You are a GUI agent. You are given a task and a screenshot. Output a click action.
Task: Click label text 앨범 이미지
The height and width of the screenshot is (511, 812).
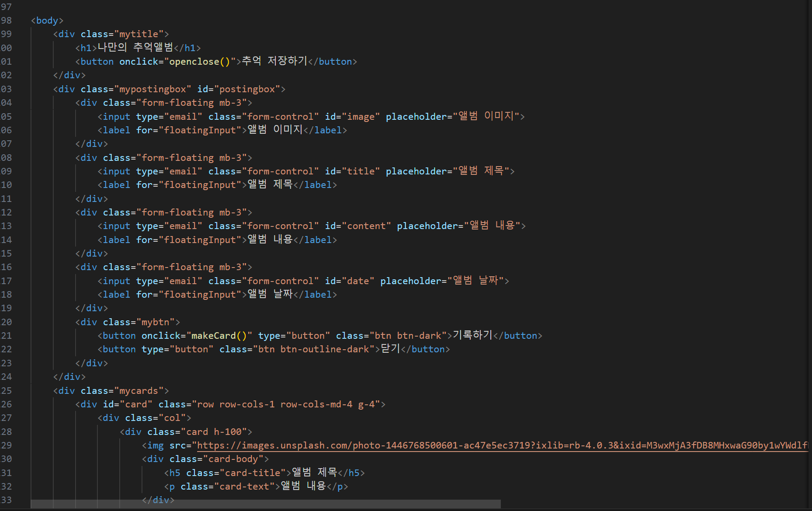[x=275, y=130]
